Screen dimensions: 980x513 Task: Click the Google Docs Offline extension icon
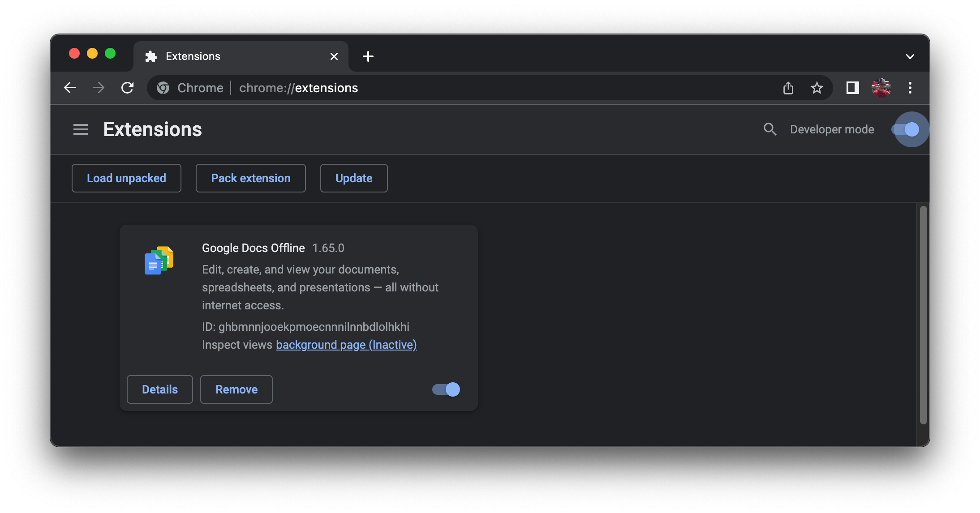[x=159, y=261]
